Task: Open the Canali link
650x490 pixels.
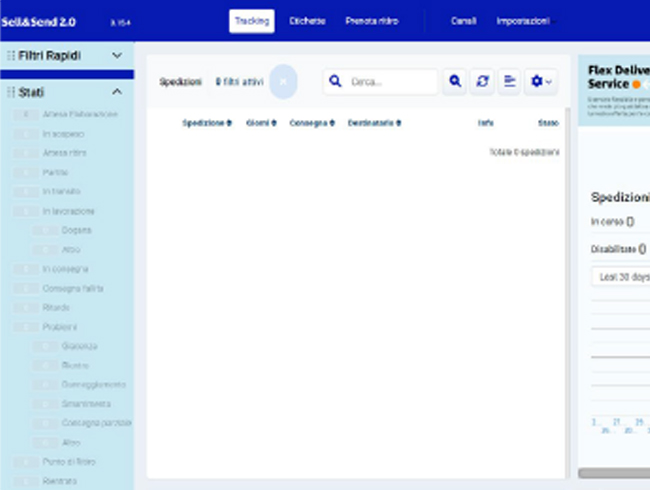Action: pyautogui.click(x=464, y=21)
